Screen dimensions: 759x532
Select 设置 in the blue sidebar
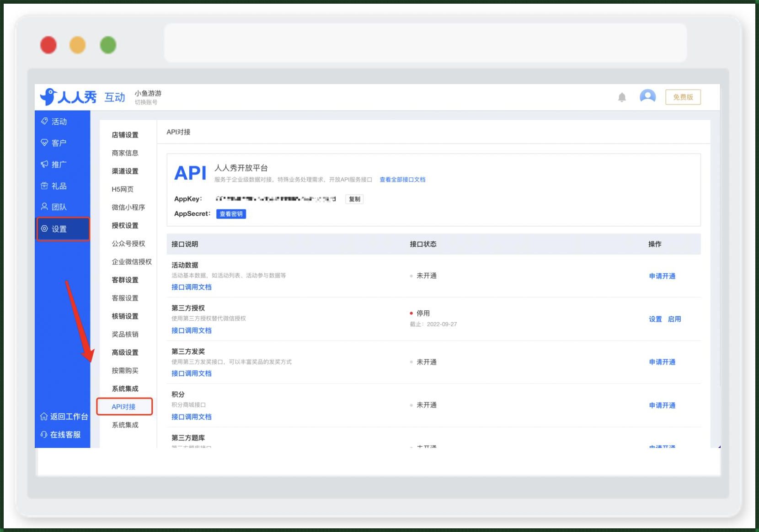63,229
